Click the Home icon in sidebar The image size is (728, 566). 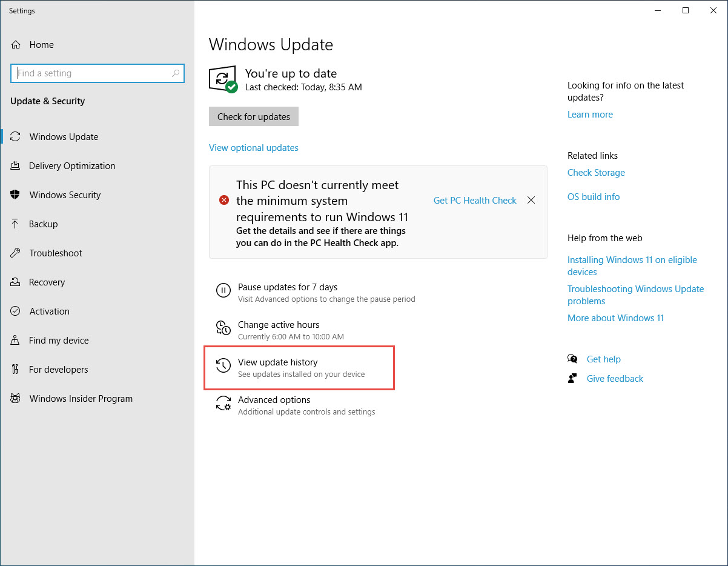[16, 45]
